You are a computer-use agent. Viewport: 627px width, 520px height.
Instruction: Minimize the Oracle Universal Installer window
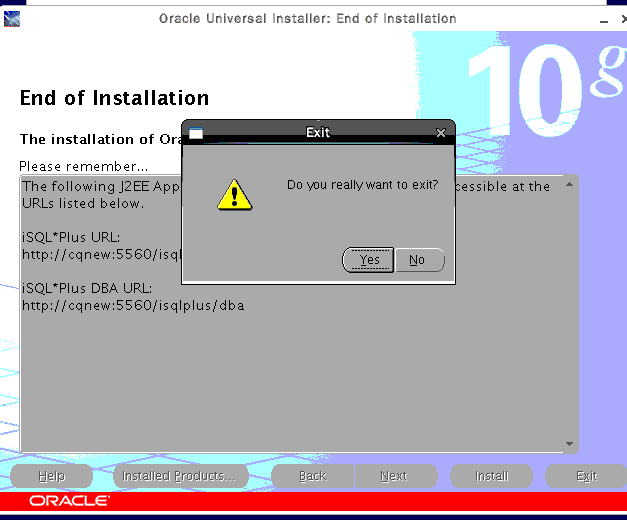604,20
